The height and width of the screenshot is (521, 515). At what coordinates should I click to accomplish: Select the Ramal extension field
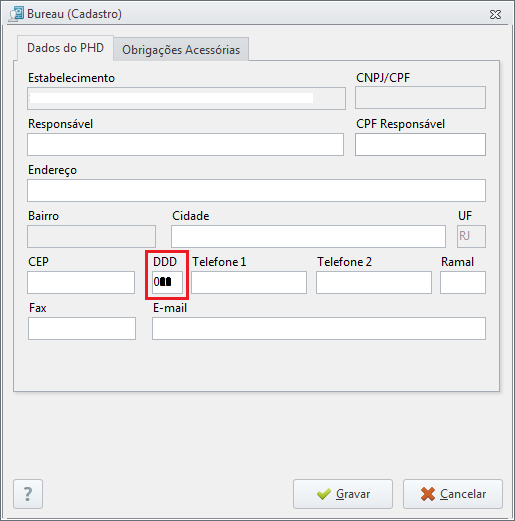tap(463, 283)
